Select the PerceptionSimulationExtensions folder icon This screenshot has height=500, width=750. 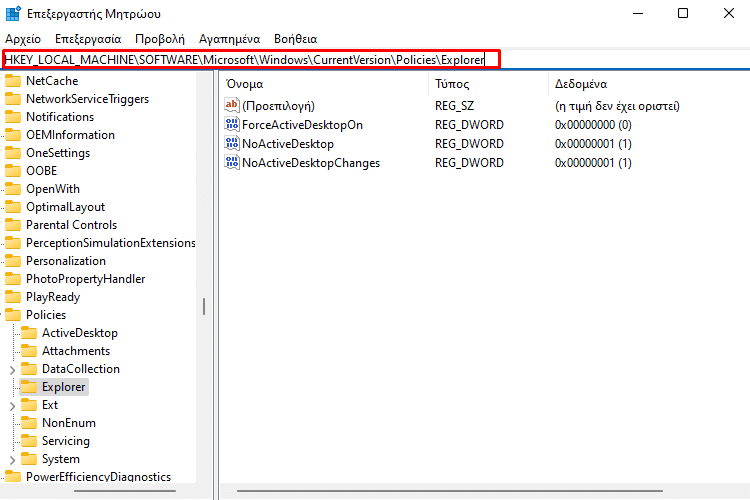pos(13,243)
